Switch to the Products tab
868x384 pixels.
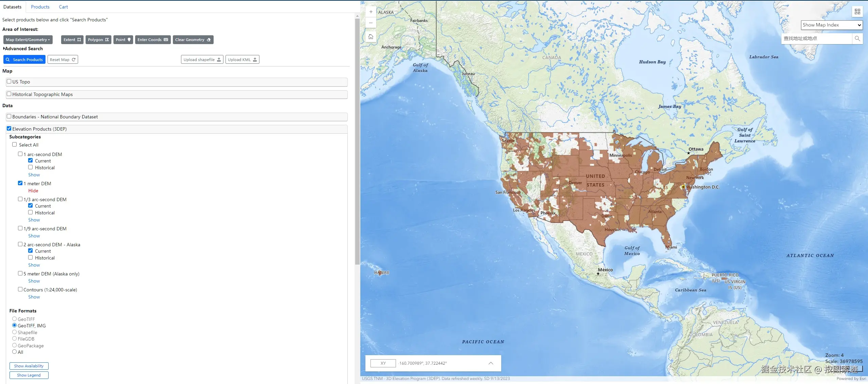pyautogui.click(x=40, y=7)
